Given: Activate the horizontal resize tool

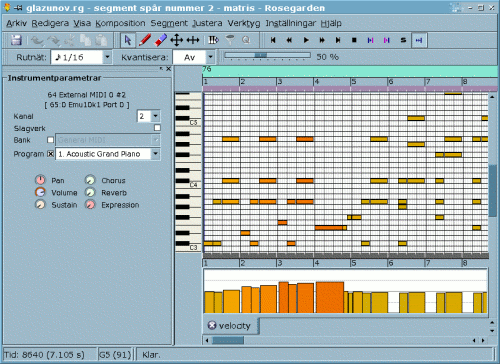Looking at the screenshot, I should point(193,40).
